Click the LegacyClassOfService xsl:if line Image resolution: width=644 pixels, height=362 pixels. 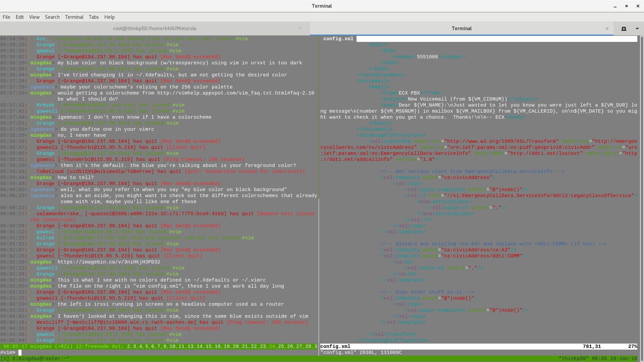point(521,196)
